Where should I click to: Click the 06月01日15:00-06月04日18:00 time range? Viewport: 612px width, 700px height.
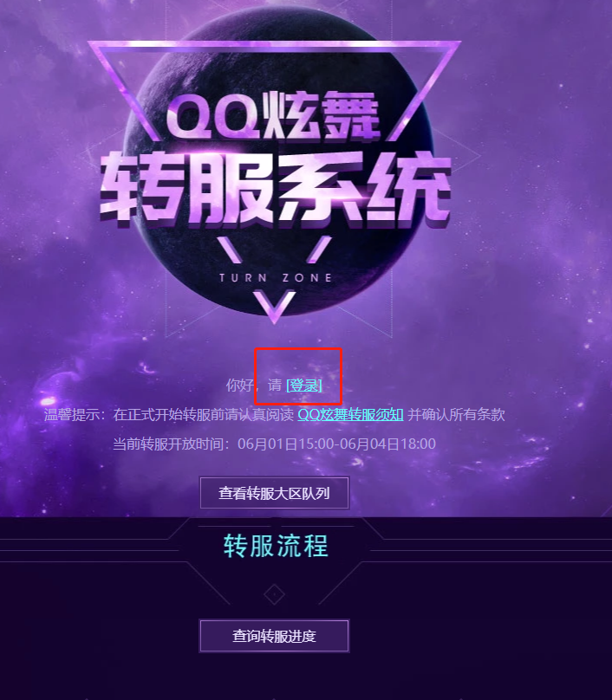(x=337, y=444)
